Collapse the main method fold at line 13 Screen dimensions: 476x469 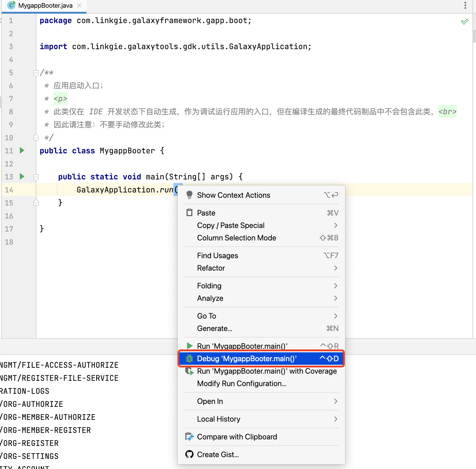(x=36, y=177)
